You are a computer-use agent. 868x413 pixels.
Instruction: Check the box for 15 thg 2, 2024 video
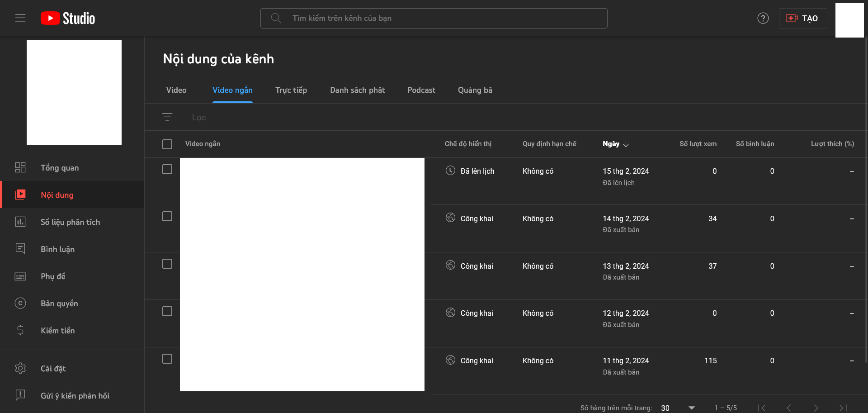(167, 169)
